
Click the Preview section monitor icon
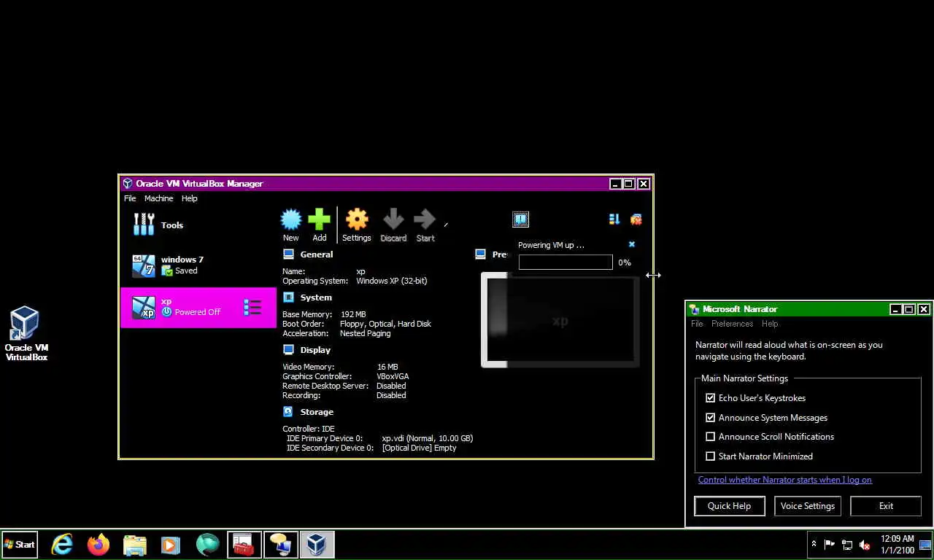481,254
